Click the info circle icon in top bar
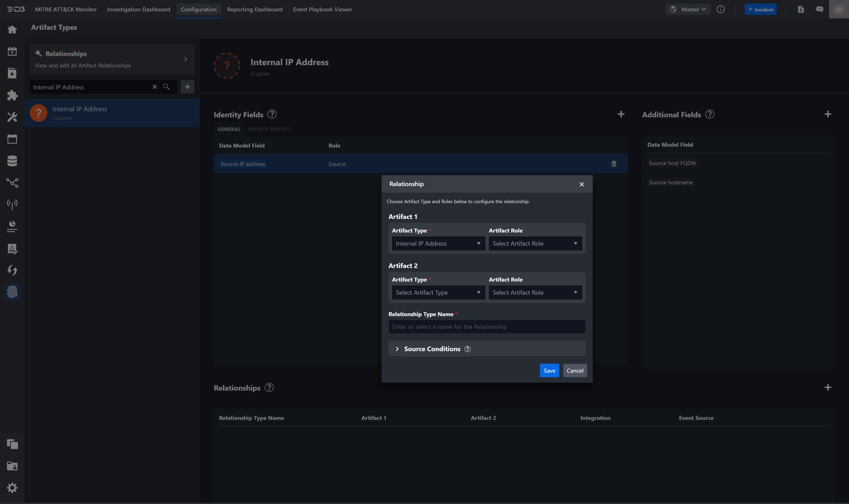This screenshot has width=849, height=504. point(721,9)
